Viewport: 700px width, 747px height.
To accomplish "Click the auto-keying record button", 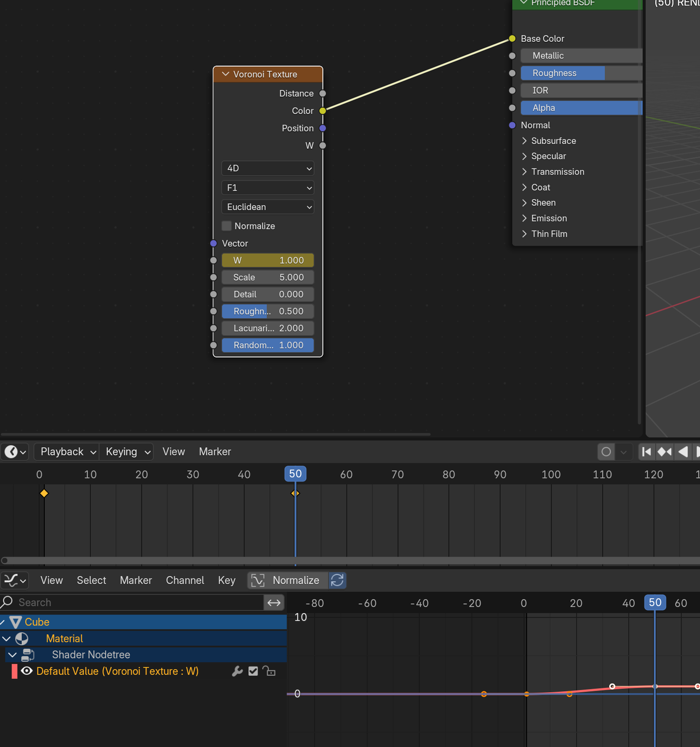I will pyautogui.click(x=606, y=452).
